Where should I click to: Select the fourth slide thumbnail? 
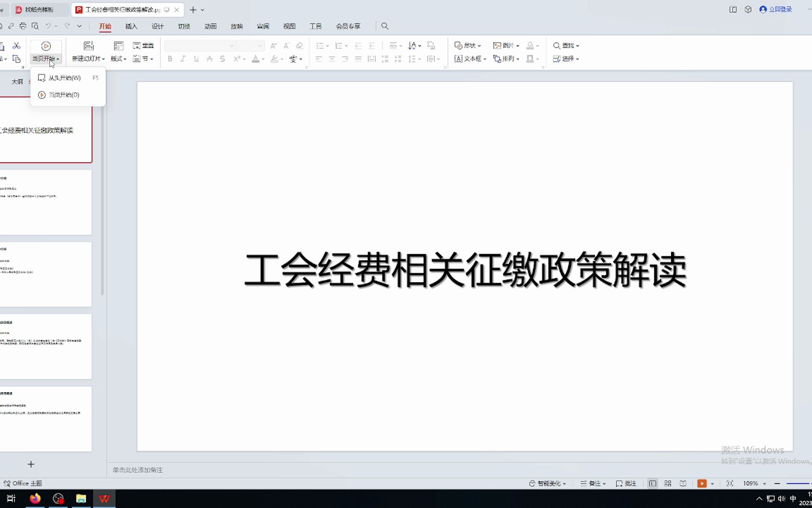(x=46, y=347)
